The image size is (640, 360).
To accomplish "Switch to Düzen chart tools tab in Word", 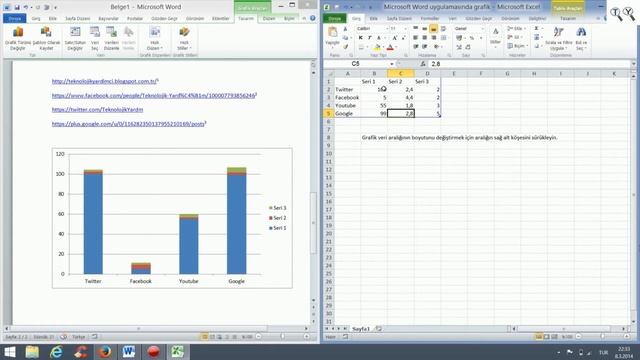I will [269, 19].
